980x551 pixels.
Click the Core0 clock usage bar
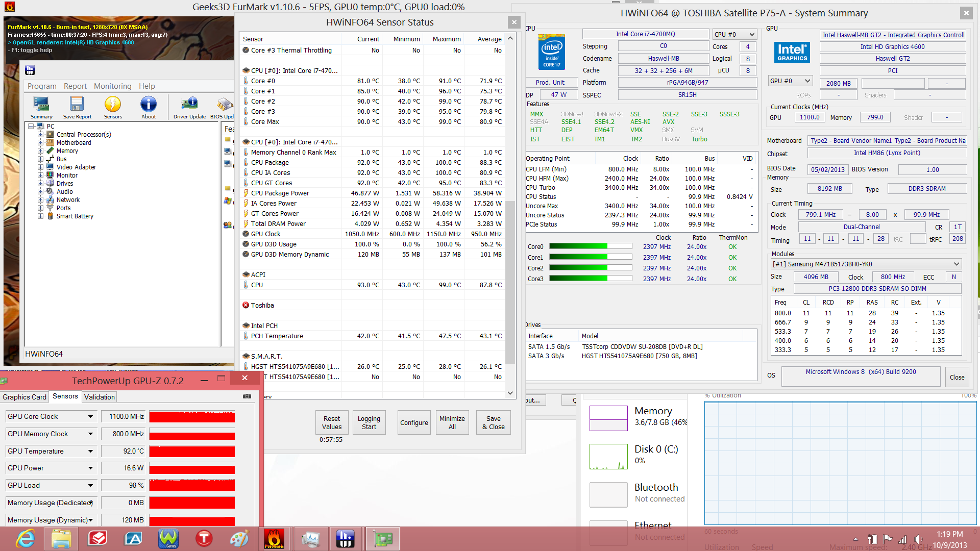tap(591, 246)
